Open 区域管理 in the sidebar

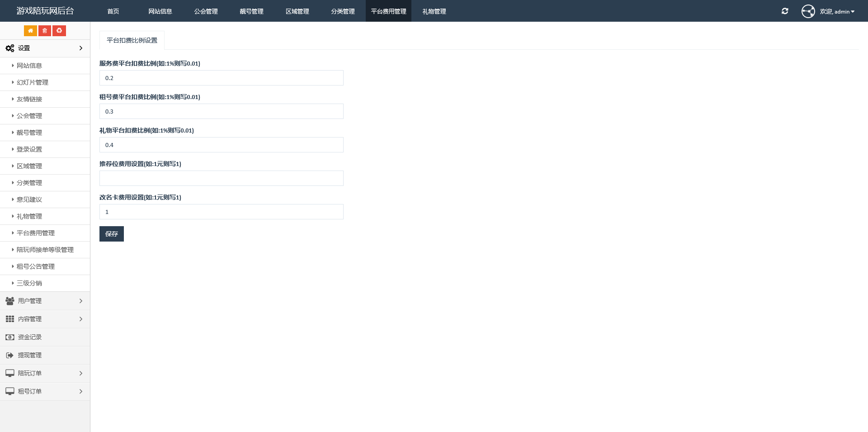tap(45, 166)
